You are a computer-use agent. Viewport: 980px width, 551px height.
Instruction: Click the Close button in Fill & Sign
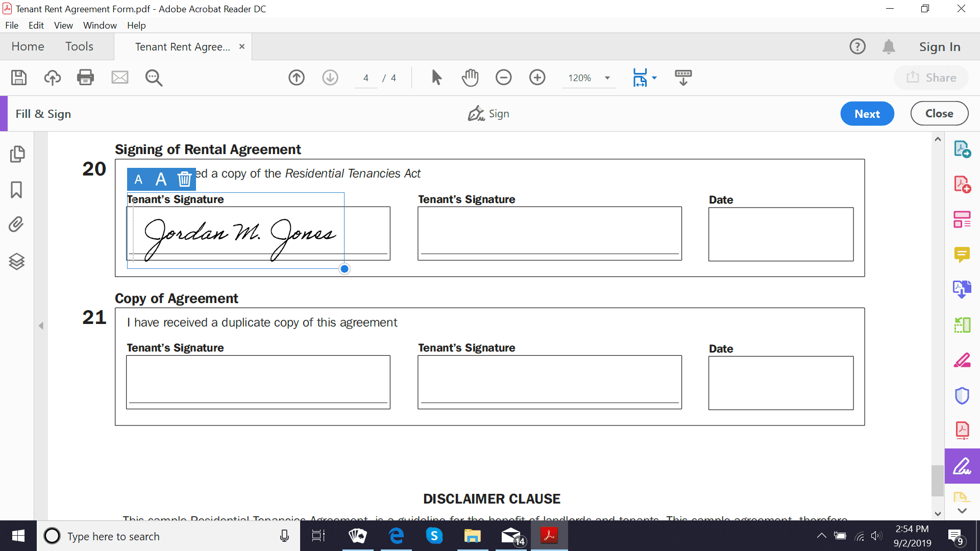click(939, 113)
